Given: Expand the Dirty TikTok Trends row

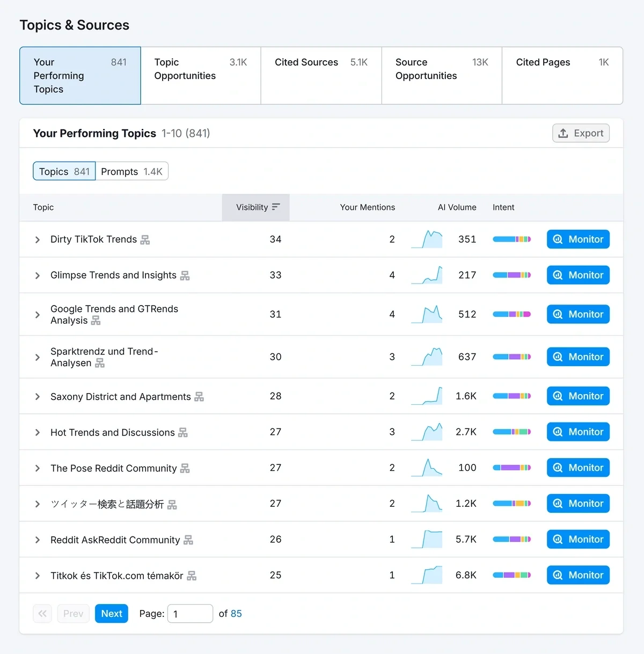Looking at the screenshot, I should 37,239.
